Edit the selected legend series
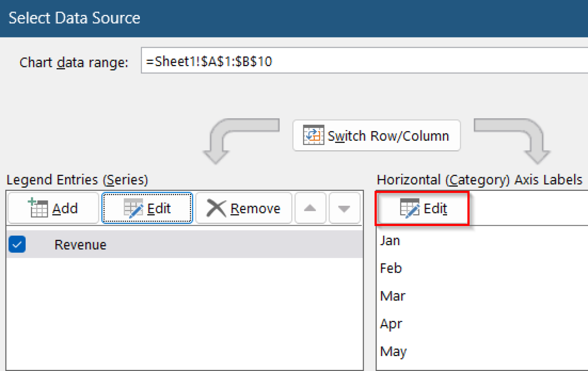This screenshot has width=588, height=371. [147, 208]
